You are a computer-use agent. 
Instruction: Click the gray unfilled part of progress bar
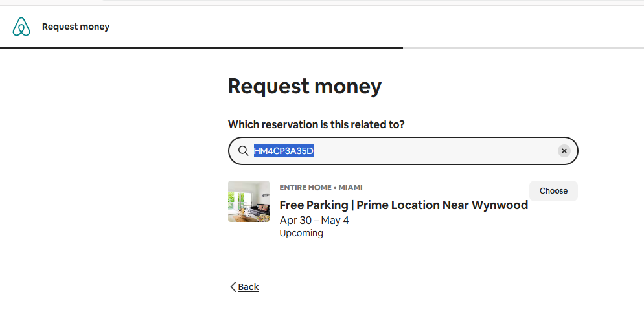(x=518, y=48)
